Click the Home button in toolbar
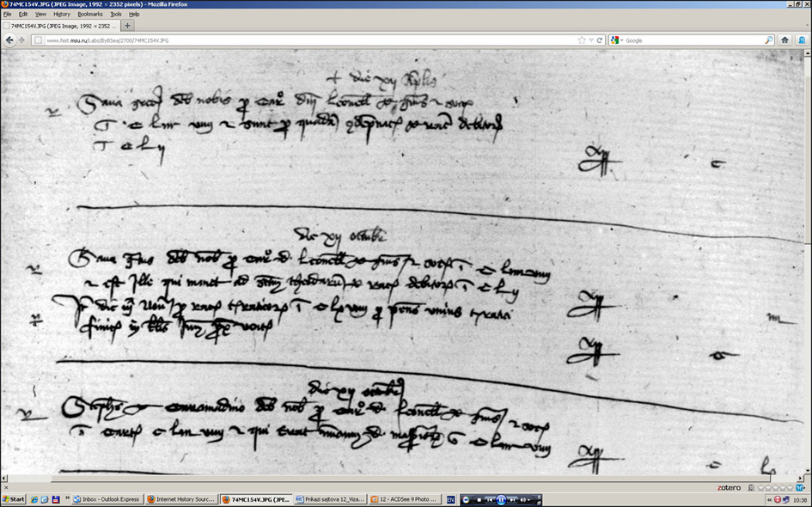 (x=785, y=40)
